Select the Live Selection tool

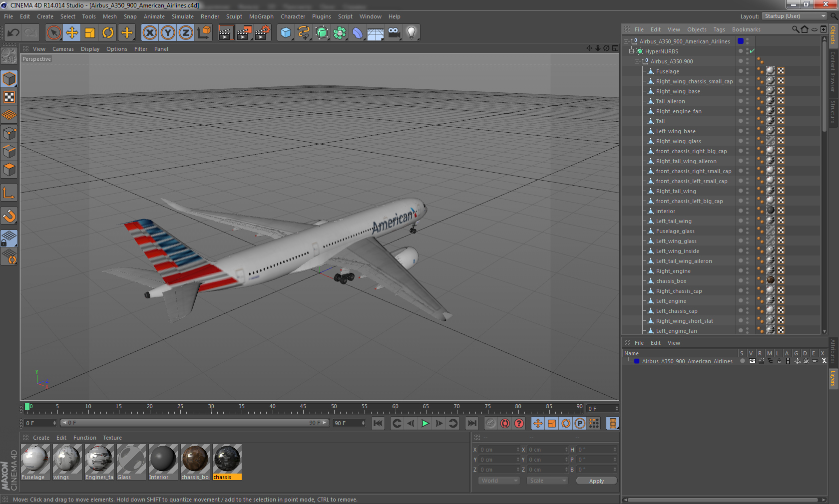[54, 33]
